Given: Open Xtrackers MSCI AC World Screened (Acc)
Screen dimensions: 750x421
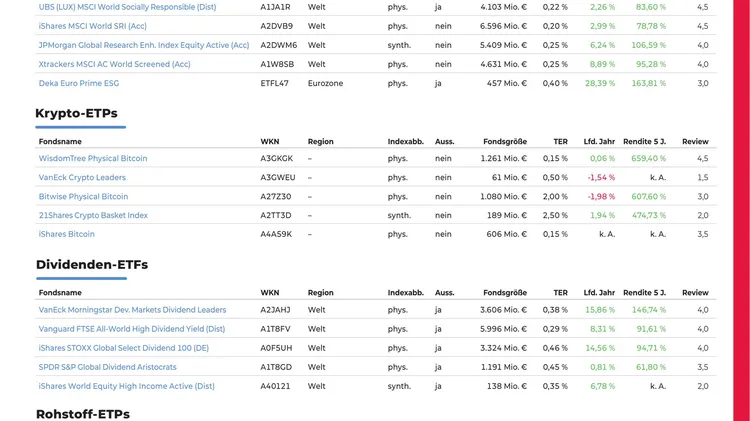Looking at the screenshot, I should [114, 64].
